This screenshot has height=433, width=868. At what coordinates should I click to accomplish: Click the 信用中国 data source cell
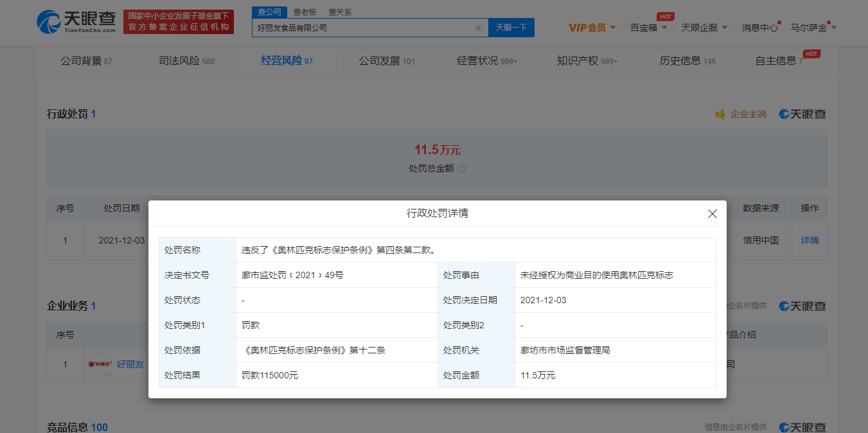click(x=761, y=240)
